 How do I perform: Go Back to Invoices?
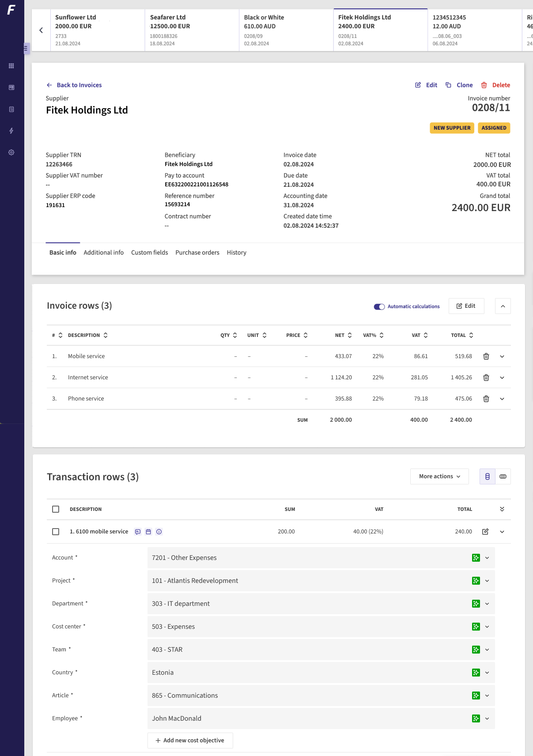74,85
